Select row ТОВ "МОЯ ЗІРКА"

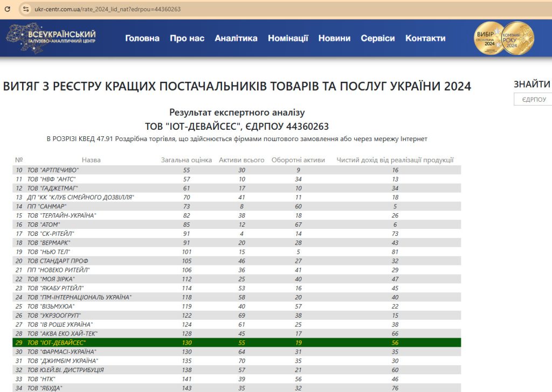[237, 279]
